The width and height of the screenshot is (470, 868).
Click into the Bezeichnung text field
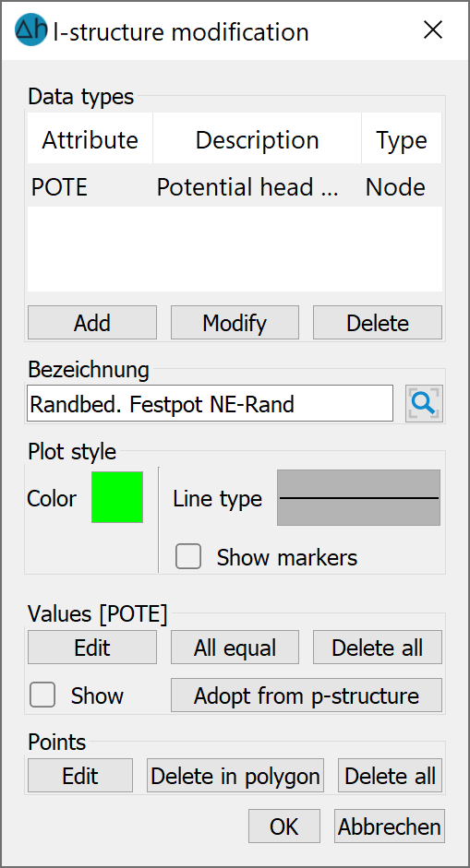click(x=210, y=403)
